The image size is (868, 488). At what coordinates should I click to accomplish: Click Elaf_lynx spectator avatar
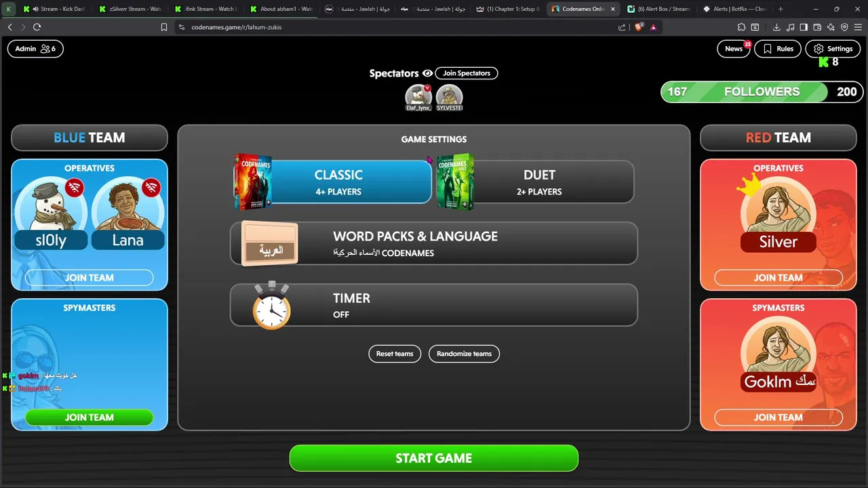[418, 97]
